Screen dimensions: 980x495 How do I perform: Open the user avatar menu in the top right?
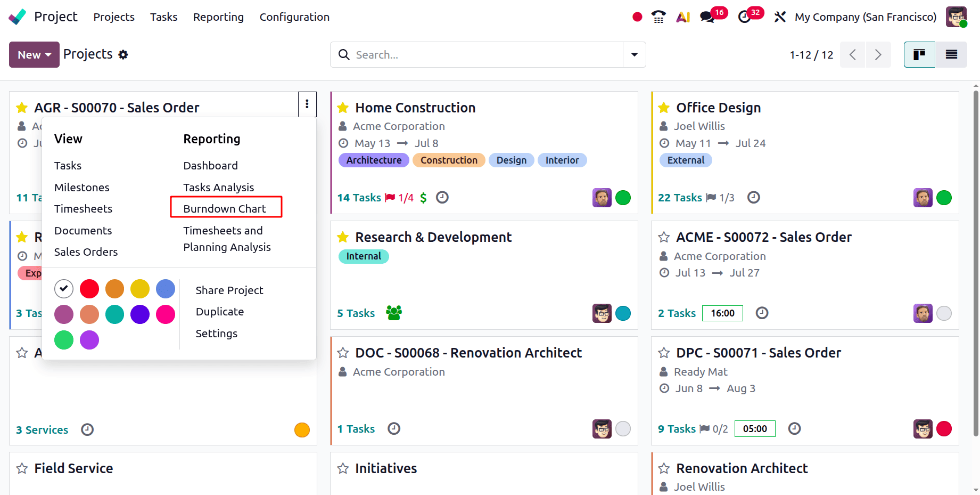click(956, 17)
